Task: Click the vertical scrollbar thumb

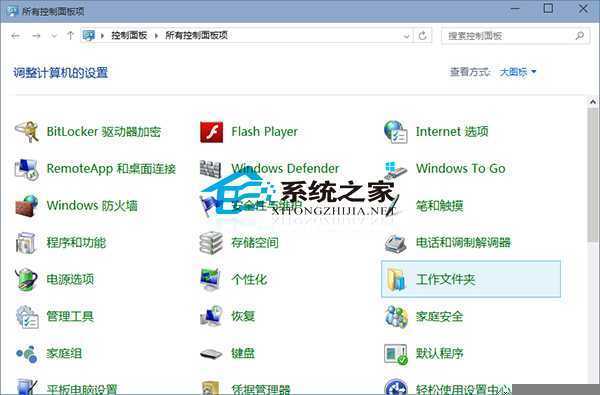Action: pyautogui.click(x=593, y=175)
